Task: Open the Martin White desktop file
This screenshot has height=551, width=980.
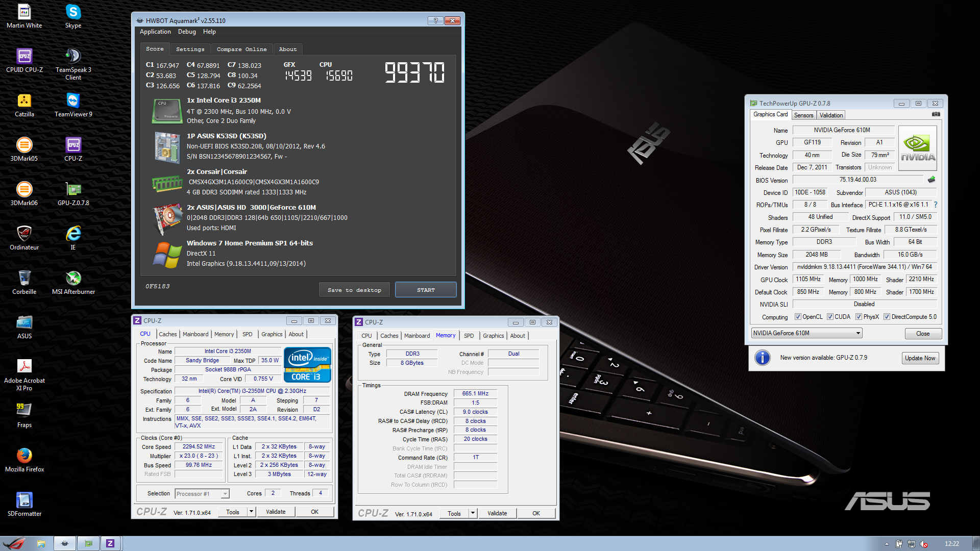Action: tap(24, 16)
